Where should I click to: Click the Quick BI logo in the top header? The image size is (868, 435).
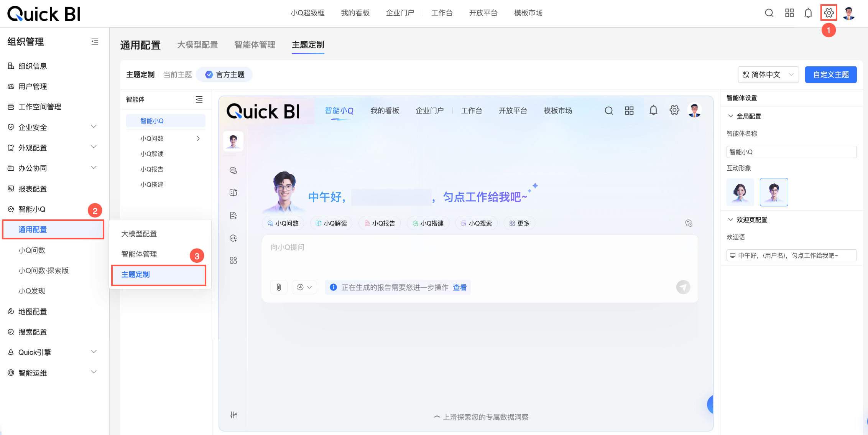[x=44, y=14]
